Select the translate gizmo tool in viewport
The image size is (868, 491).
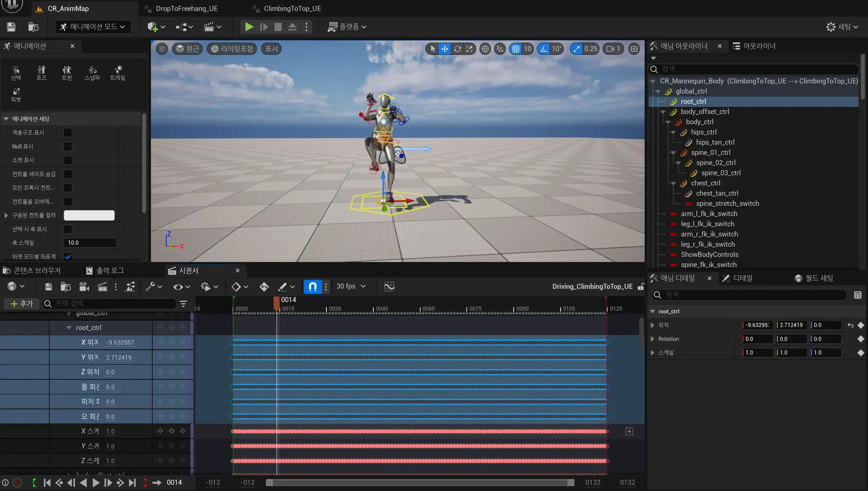click(445, 49)
